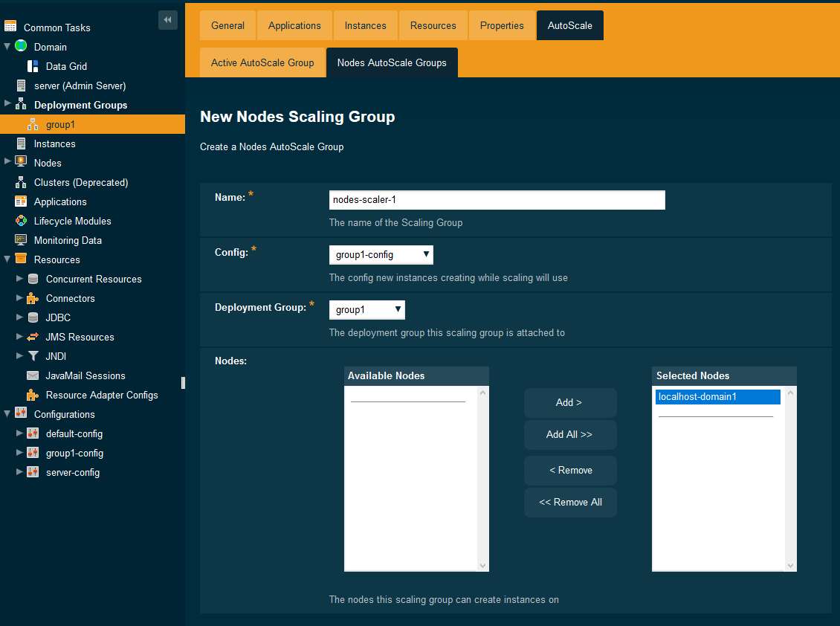Select the Nodes AutoScale Groups sub-tab

point(392,62)
